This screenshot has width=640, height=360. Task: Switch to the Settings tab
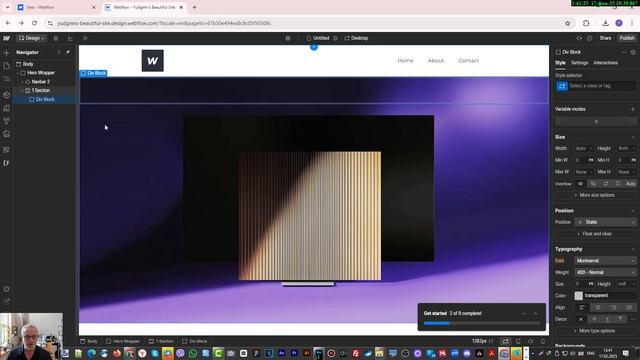pyautogui.click(x=579, y=63)
